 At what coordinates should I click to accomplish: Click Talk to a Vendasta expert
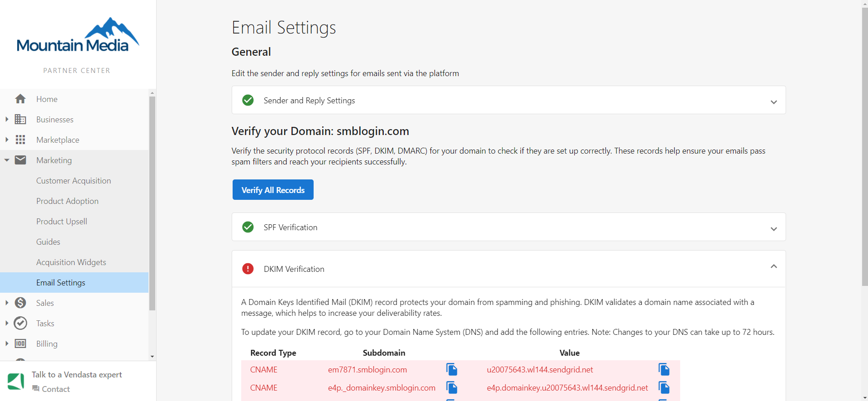77,374
